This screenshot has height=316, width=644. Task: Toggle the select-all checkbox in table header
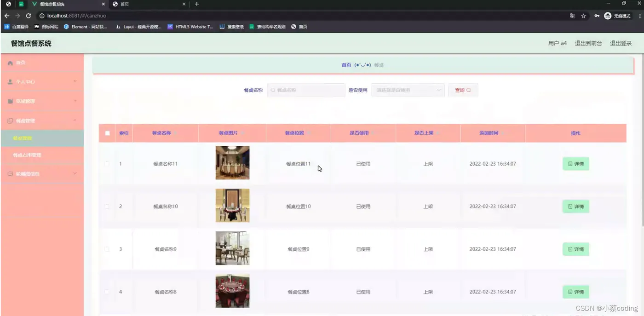tap(107, 133)
